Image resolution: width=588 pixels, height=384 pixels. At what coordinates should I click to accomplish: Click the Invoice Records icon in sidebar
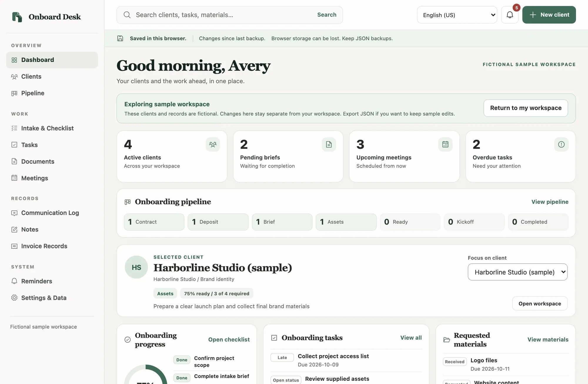click(x=14, y=246)
